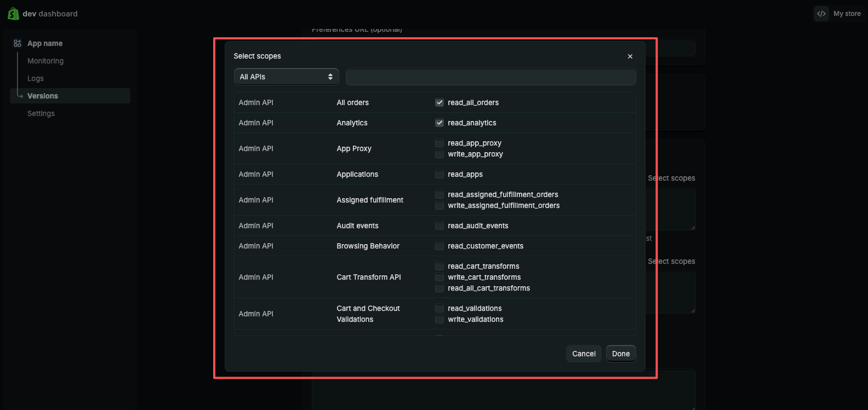Open the Settings sidebar item
This screenshot has width=868, height=410.
coord(41,113)
